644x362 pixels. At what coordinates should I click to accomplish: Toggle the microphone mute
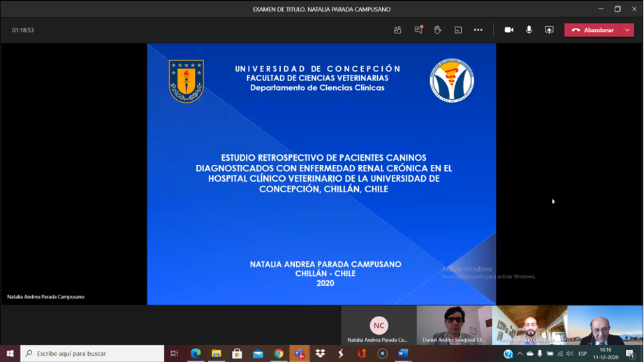click(529, 30)
